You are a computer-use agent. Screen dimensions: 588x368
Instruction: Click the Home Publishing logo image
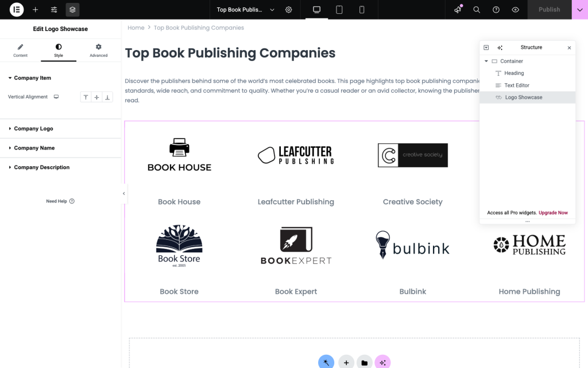coord(529,245)
